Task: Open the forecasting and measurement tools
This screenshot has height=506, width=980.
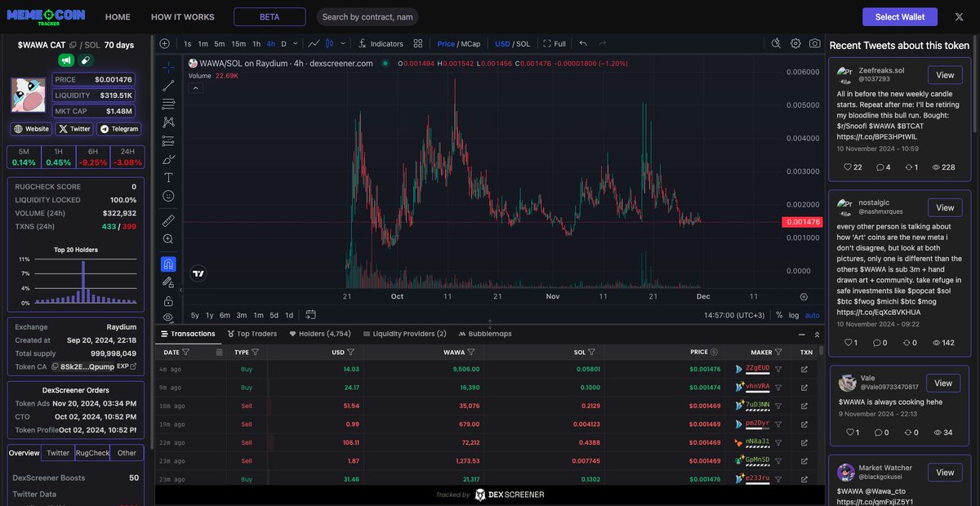Action: 168,140
